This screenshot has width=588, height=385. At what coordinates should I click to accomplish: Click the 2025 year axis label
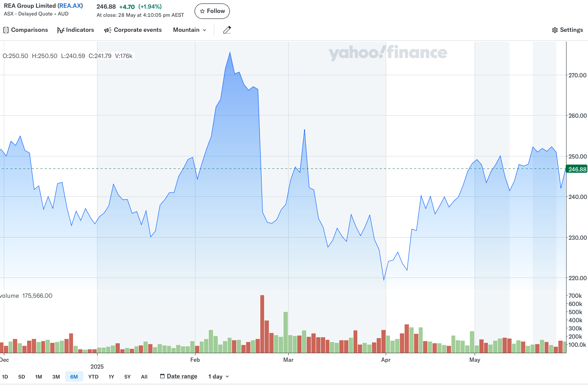[x=97, y=367]
